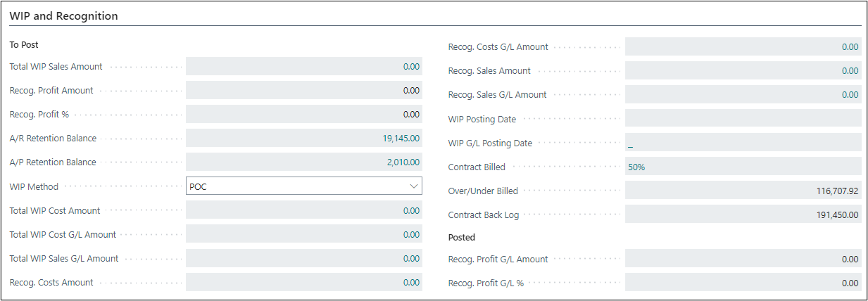Select the WIP G/L Posting Date field
The height and width of the screenshot is (301, 868).
743,143
